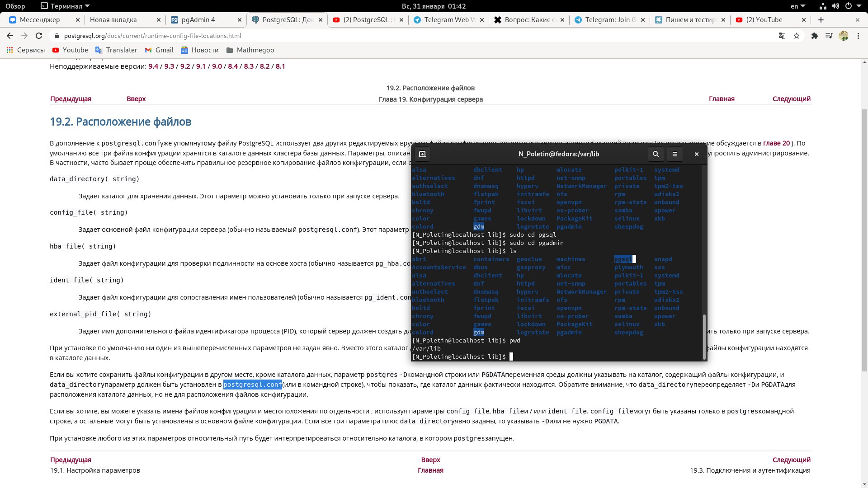The image size is (868, 488).
Task: Open the Обзор activities overview
Action: click(x=15, y=6)
